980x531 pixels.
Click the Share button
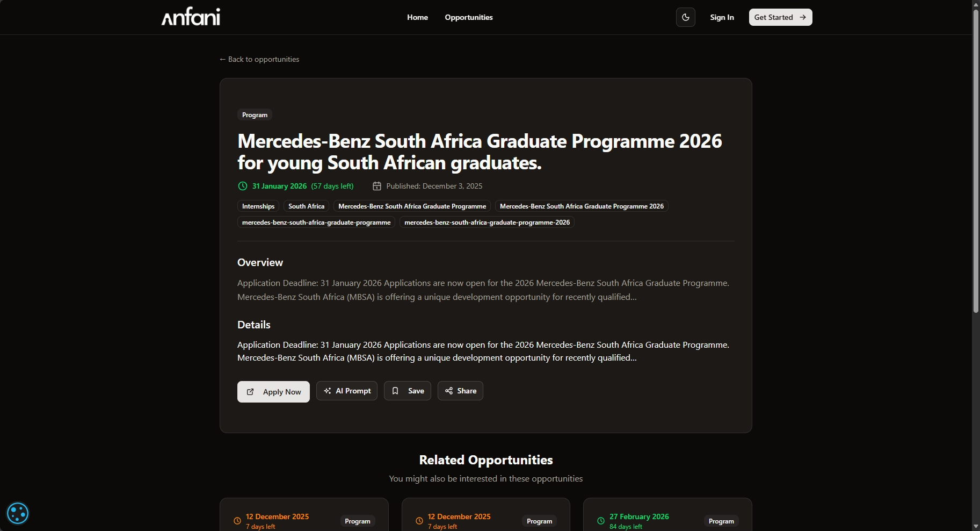[460, 391]
